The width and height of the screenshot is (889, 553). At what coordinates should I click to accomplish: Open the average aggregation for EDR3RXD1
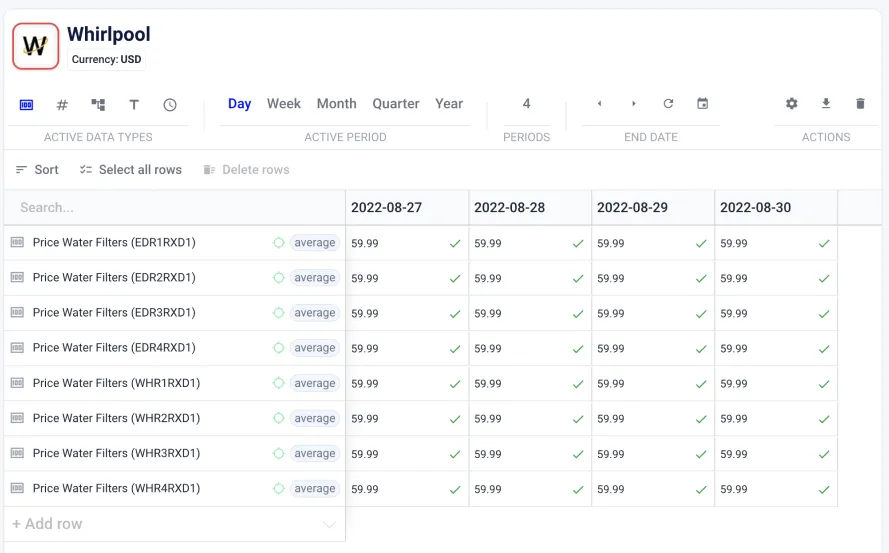point(315,313)
